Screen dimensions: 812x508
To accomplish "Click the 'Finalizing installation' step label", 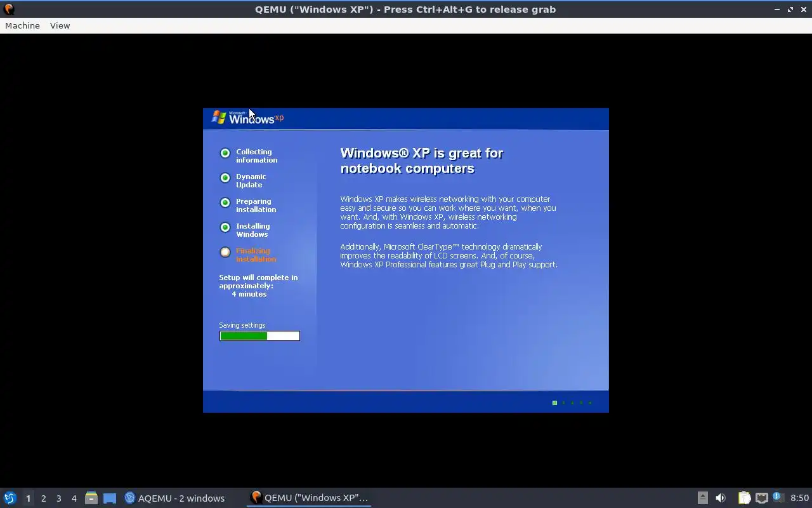I will point(256,255).
